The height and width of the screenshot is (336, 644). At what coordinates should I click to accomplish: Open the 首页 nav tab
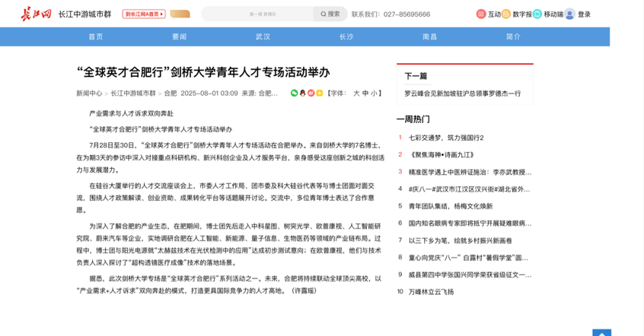coord(96,36)
